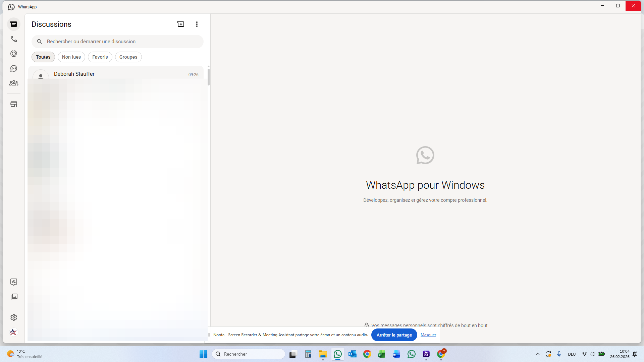Open the Status icon
The width and height of the screenshot is (644, 362).
pyautogui.click(x=14, y=54)
